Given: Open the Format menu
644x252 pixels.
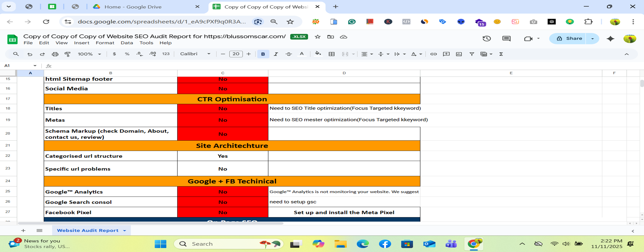Looking at the screenshot, I should pyautogui.click(x=105, y=43).
